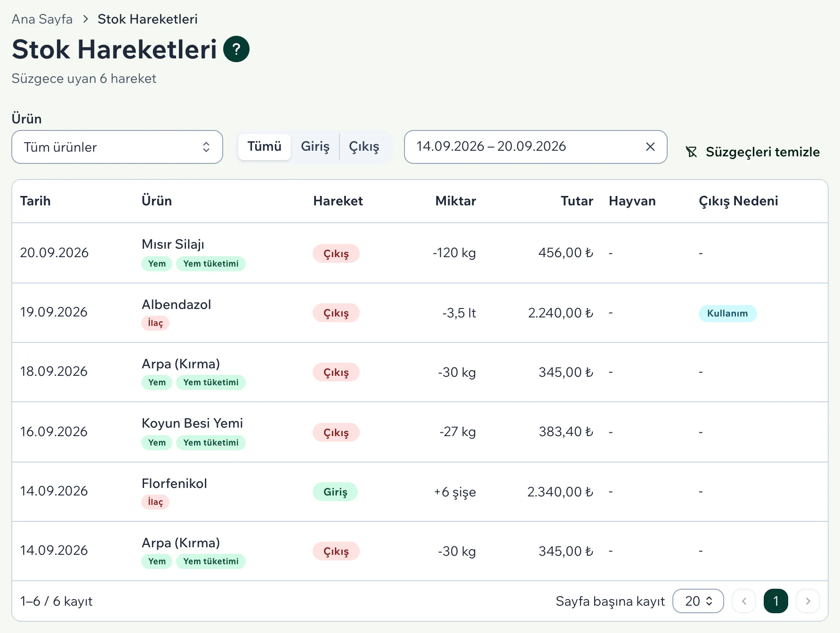Clear the date range with the X icon

[x=650, y=147]
